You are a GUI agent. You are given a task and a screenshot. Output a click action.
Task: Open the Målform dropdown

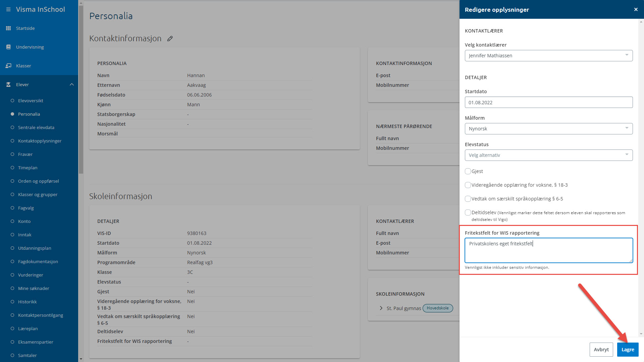tap(549, 129)
